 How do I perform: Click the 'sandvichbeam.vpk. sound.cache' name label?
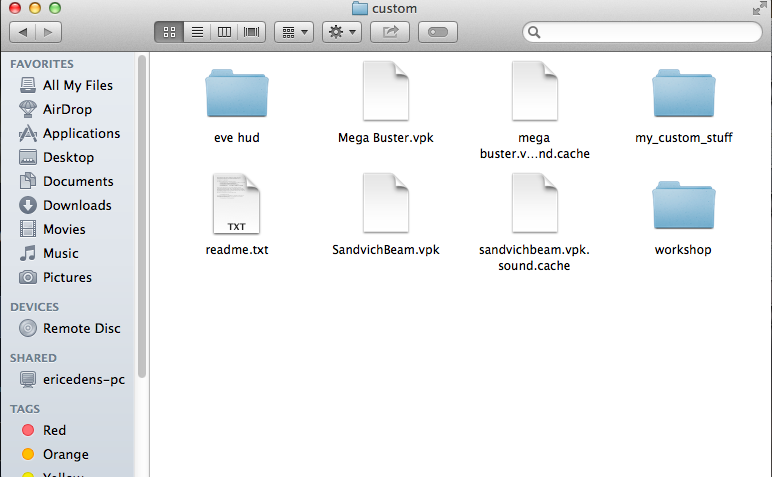pos(535,257)
